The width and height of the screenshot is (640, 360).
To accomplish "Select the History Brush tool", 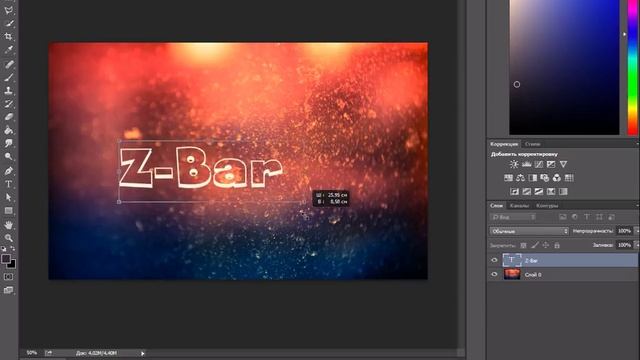I will 8,104.
